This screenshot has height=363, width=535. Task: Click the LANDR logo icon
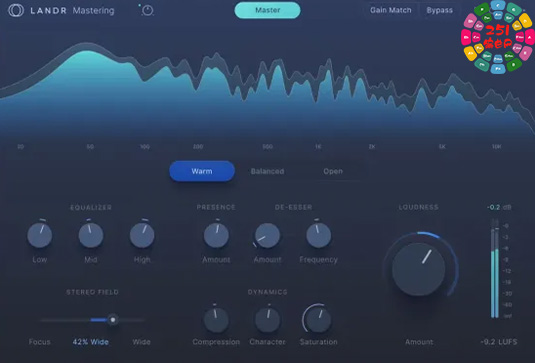coord(16,10)
